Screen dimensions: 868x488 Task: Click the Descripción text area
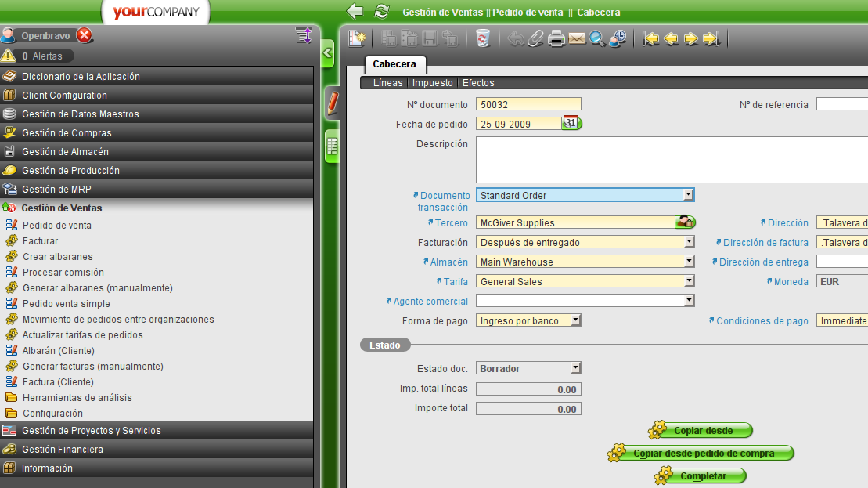(x=672, y=160)
